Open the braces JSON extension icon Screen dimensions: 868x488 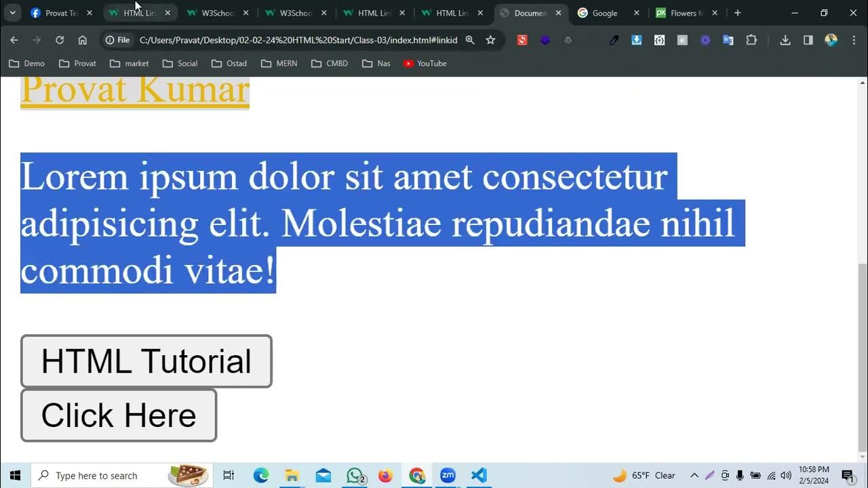pyautogui.click(x=660, y=40)
